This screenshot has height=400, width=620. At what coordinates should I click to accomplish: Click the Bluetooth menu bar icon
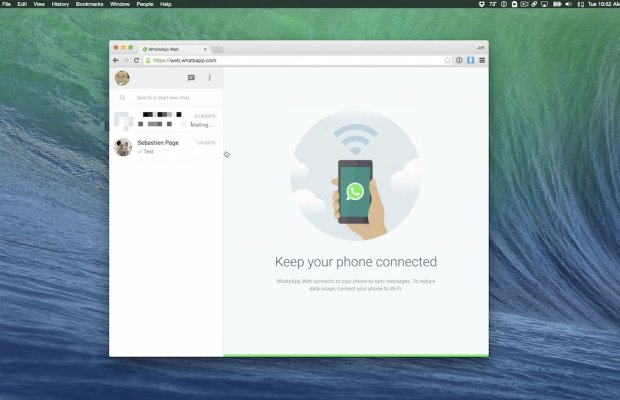coord(580,4)
